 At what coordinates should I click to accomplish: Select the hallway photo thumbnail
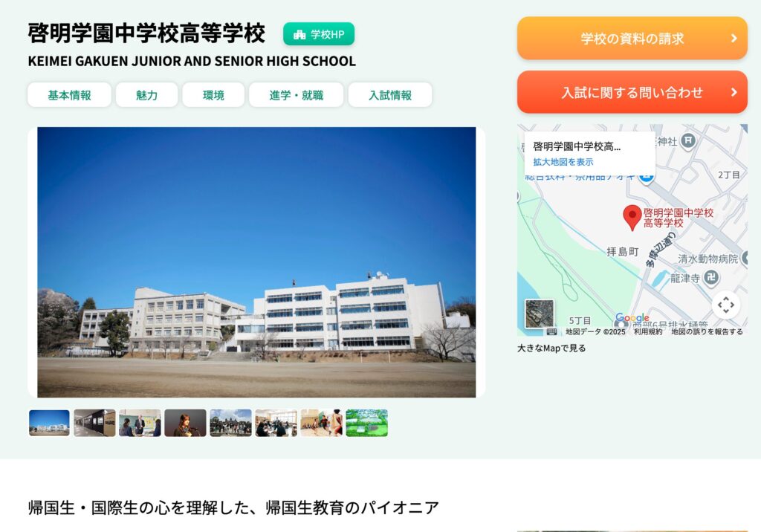[x=94, y=423]
